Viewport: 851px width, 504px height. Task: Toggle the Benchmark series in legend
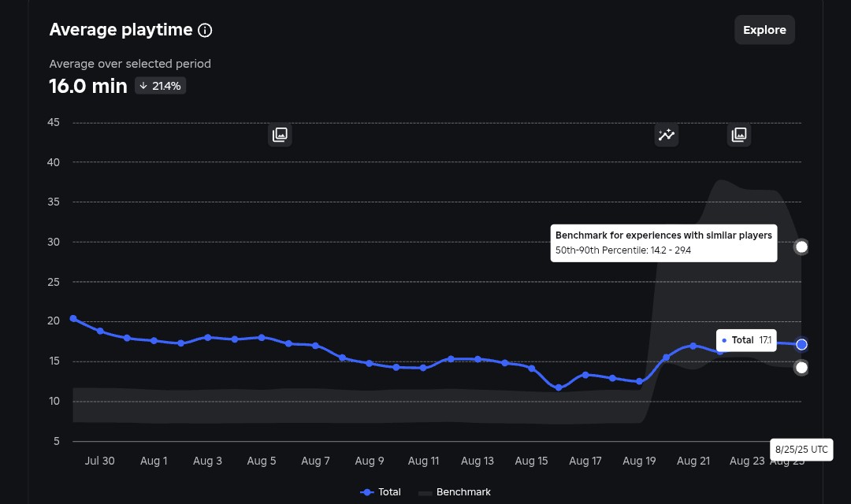pyautogui.click(x=455, y=492)
